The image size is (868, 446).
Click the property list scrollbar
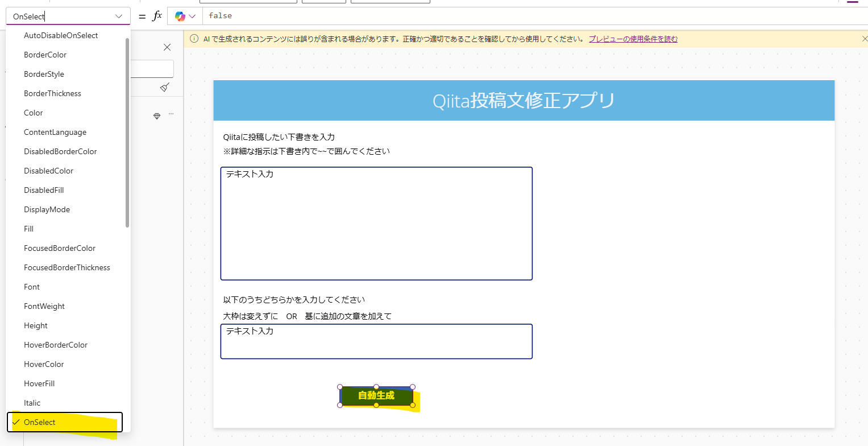(127, 133)
